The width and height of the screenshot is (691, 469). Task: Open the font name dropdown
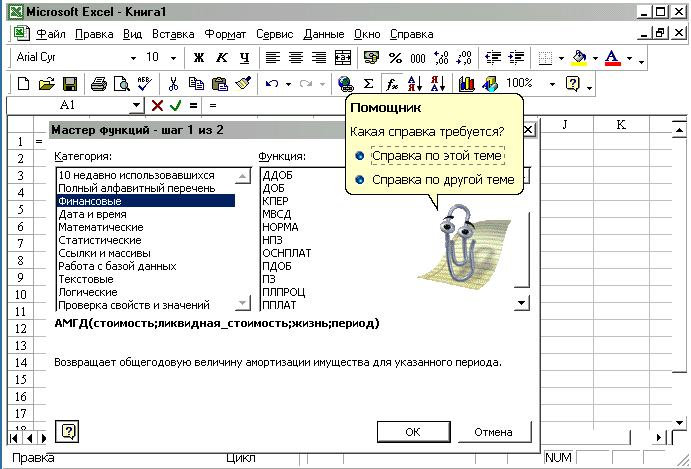[x=133, y=58]
